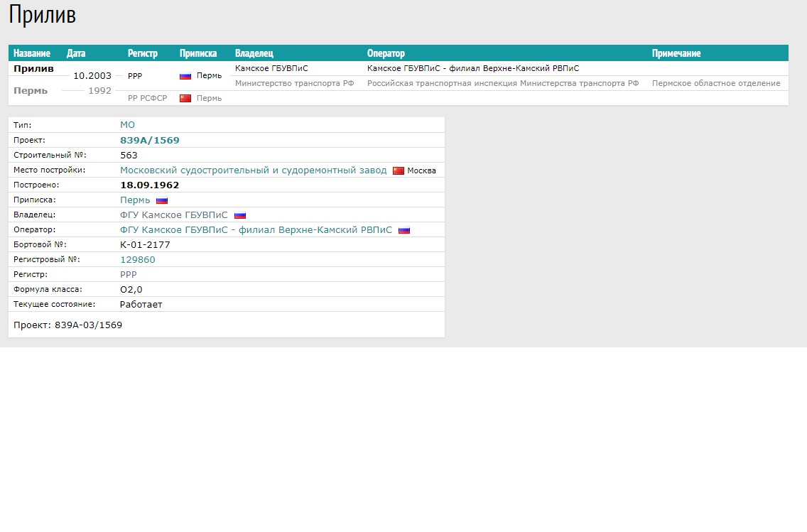Viewport: 807px width, 532px height.
Task: Click the Пермское областное отделение note
Action: 715,84
